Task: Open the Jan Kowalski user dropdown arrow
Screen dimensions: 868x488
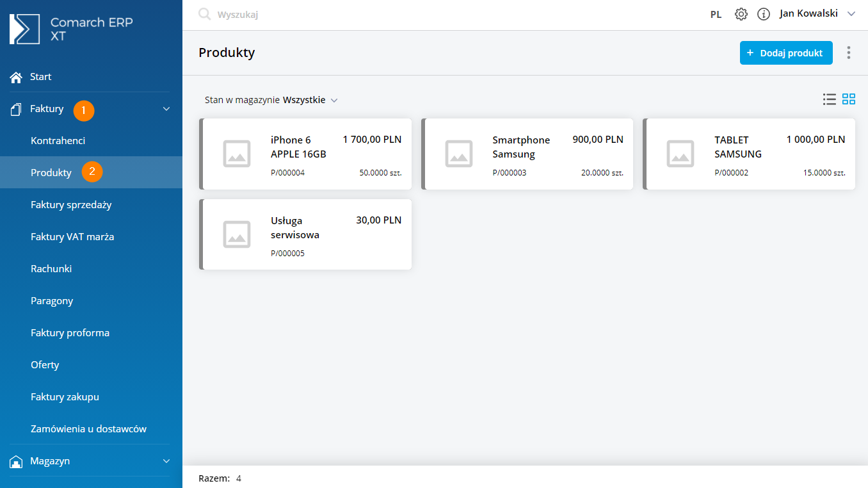Action: pos(851,13)
